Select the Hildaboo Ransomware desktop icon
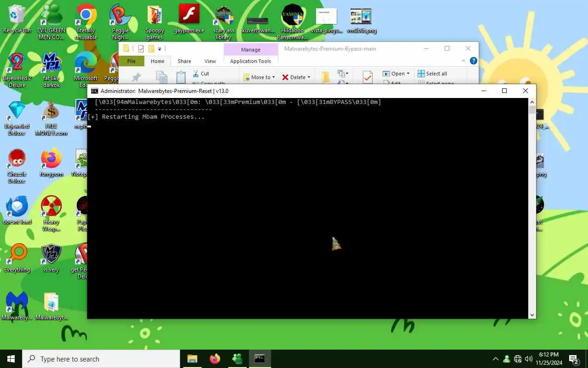Screen dimensions: 588x368 (x=292, y=22)
